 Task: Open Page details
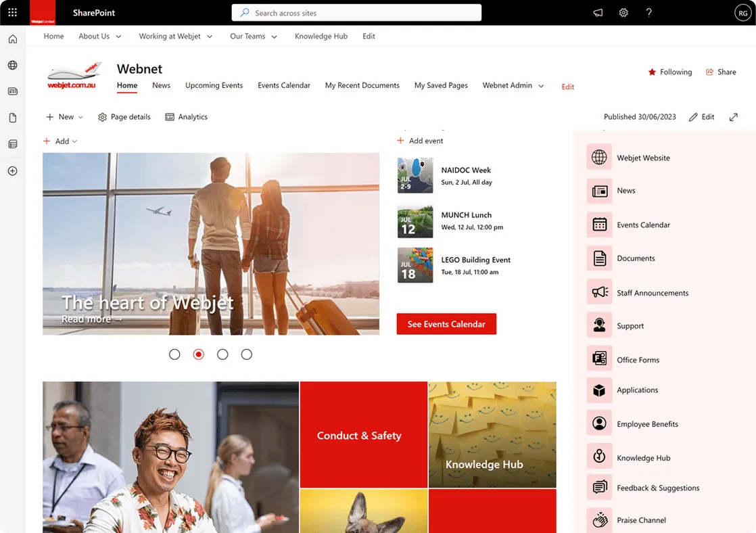124,117
